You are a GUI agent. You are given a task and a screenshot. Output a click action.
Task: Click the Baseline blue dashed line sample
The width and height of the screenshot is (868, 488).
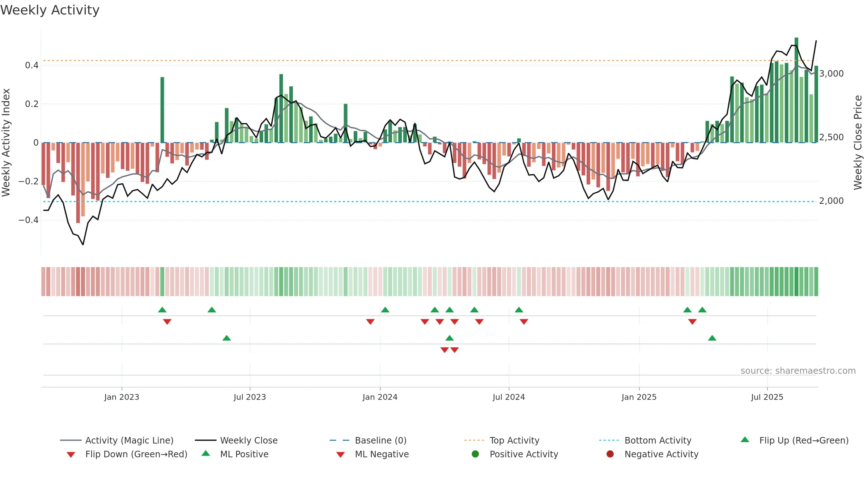click(339, 440)
